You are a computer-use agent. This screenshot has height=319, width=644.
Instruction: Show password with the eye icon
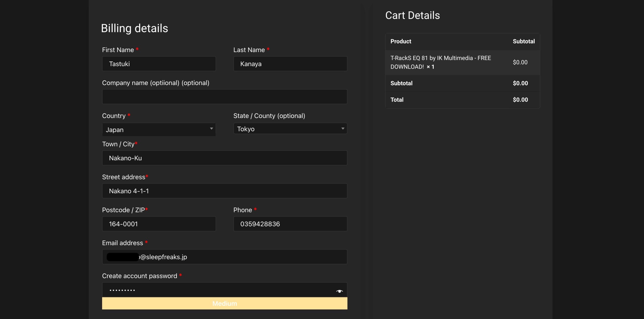pos(339,291)
